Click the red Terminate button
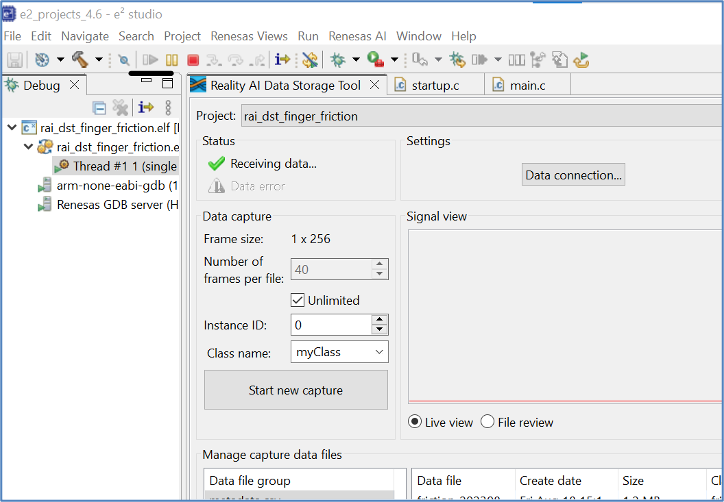724x502 pixels. [x=193, y=60]
